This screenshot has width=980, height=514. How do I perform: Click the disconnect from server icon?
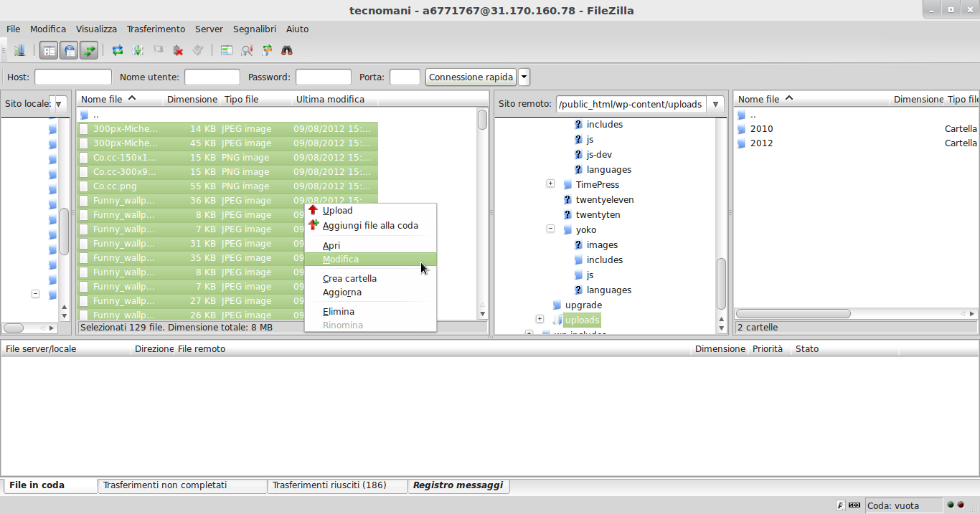pyautogui.click(x=178, y=50)
